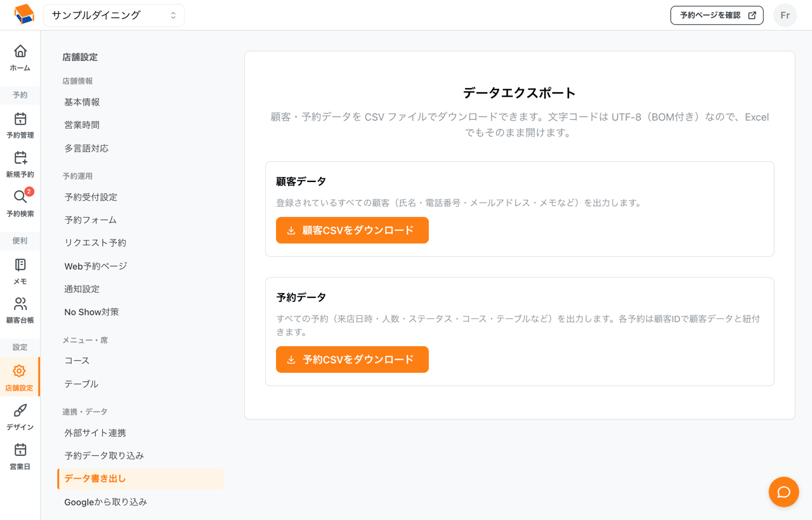The image size is (812, 520).
Task: Click the 新規予約 calendar-plus icon
Action: 20,158
